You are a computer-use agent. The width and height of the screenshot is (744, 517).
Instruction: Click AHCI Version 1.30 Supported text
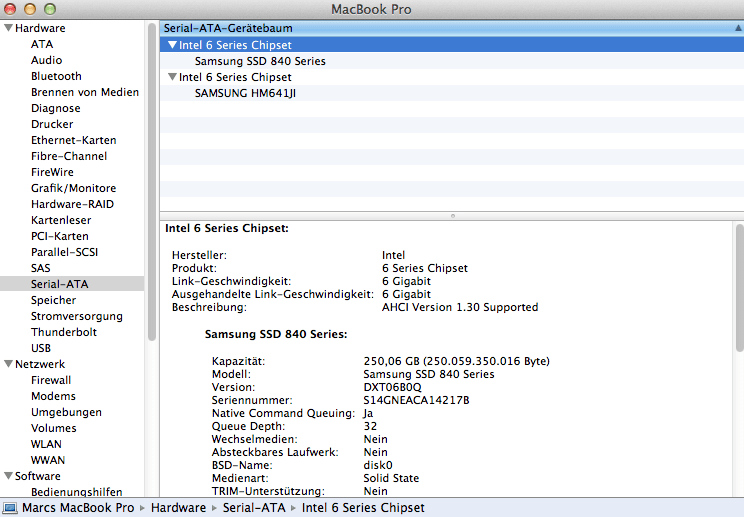(460, 307)
